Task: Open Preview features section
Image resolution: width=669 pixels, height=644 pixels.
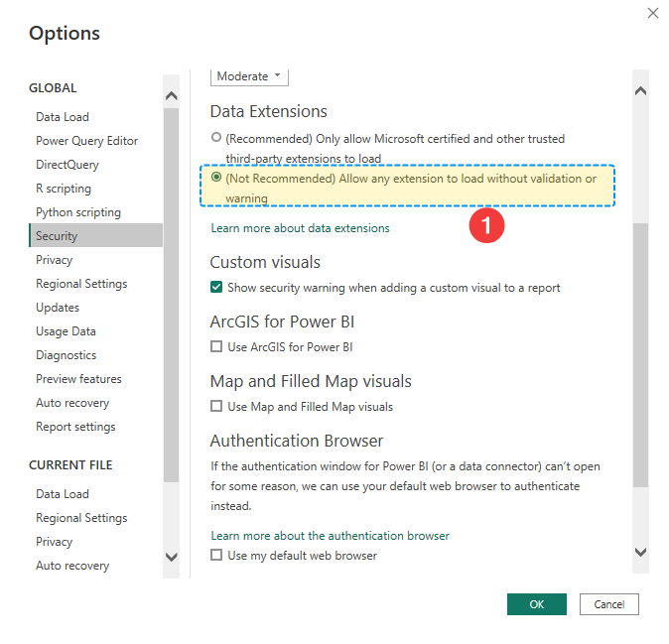Action: click(78, 379)
